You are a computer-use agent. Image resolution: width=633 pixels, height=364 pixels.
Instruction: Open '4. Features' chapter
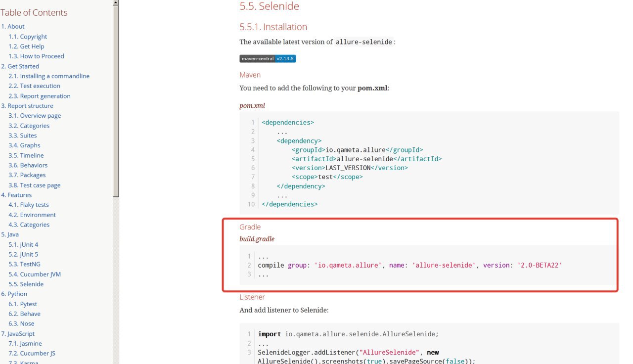pyautogui.click(x=16, y=195)
